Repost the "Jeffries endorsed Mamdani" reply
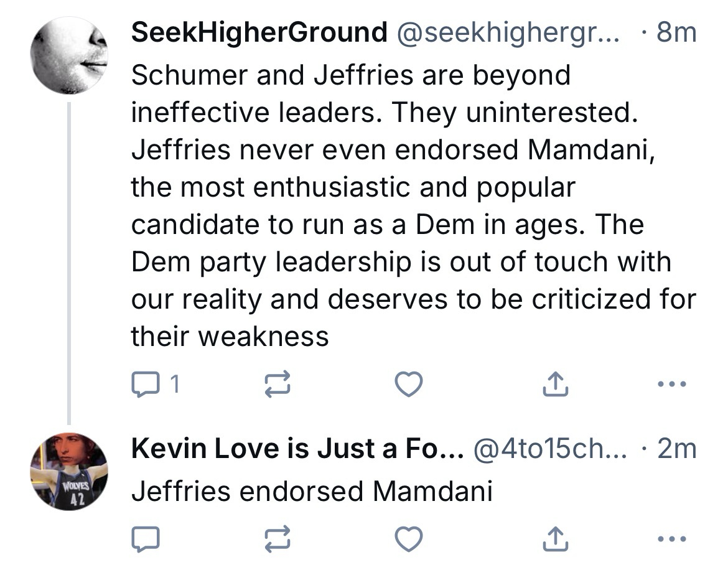The height and width of the screenshot is (580, 728). tap(278, 540)
